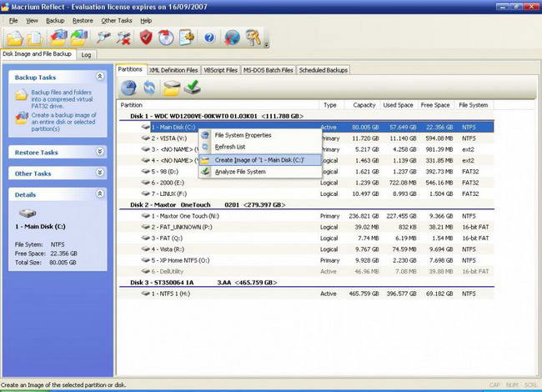Switch to the XML Definition Files tab

coord(173,70)
